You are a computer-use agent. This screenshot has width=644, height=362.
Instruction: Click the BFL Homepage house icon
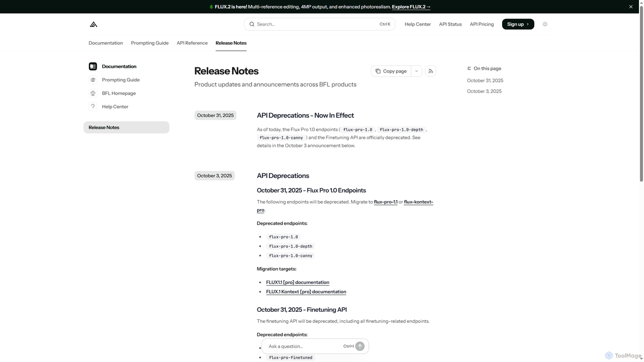click(x=93, y=93)
